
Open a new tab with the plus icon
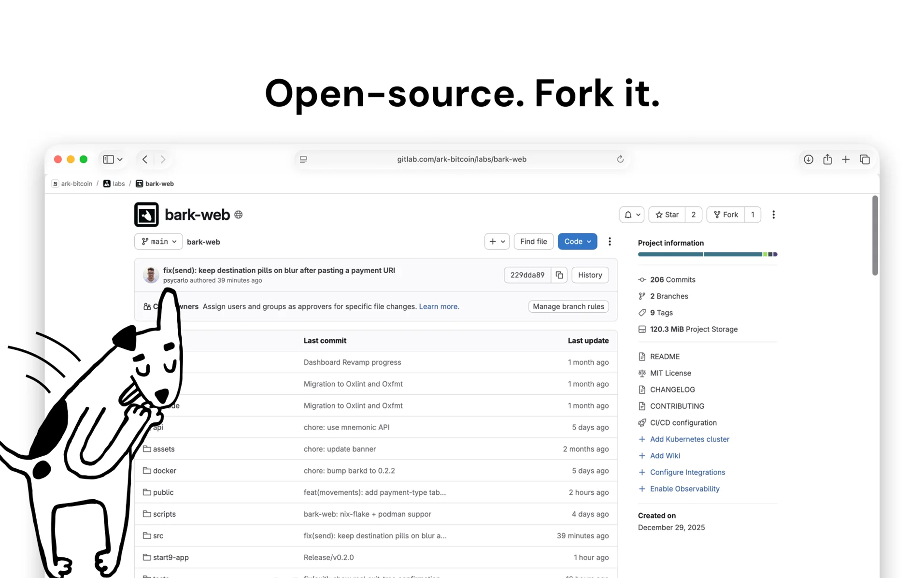[845, 159]
